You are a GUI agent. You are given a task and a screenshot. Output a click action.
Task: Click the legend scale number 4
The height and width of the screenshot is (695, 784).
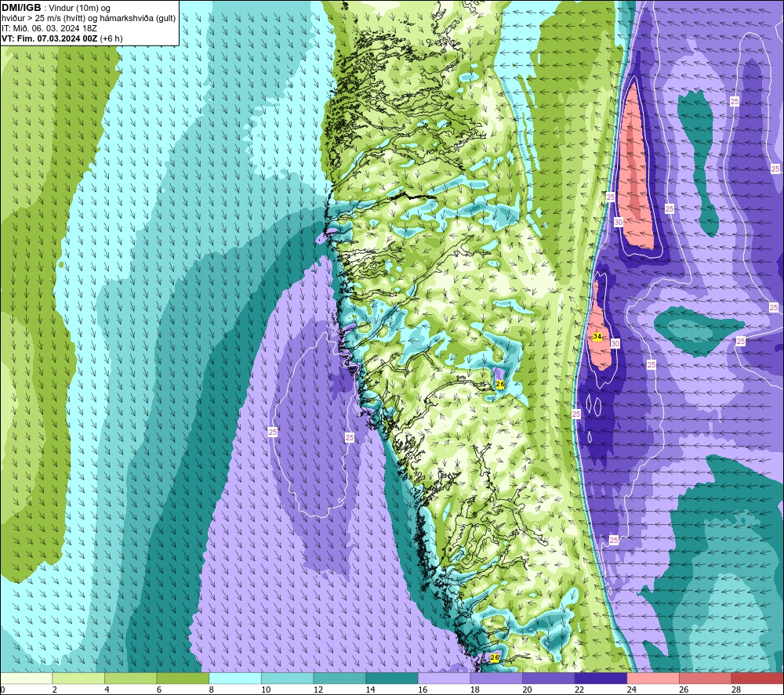coord(107,690)
